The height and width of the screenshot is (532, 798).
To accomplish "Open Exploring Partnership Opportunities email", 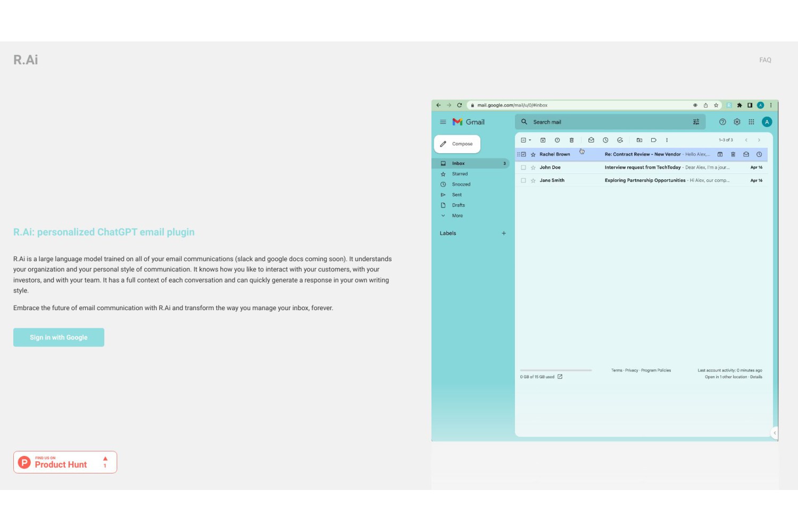I will (641, 180).
